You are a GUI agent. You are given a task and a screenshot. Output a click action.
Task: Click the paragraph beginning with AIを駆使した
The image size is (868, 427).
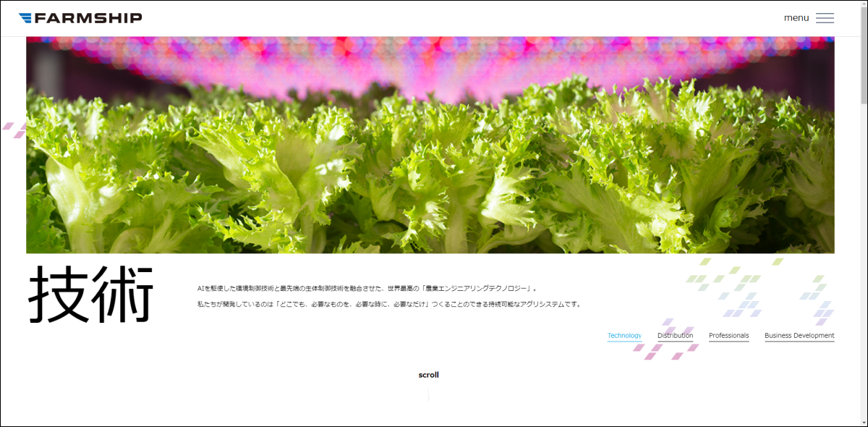click(x=367, y=288)
